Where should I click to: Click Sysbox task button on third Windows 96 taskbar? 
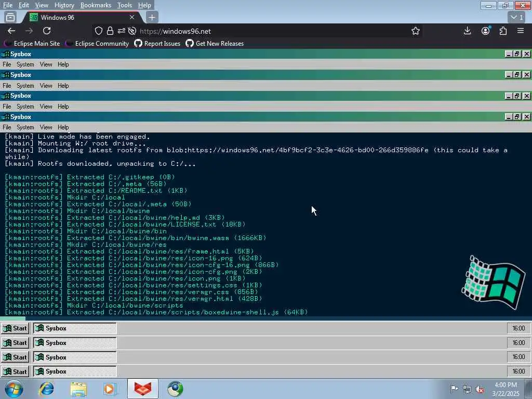75,357
